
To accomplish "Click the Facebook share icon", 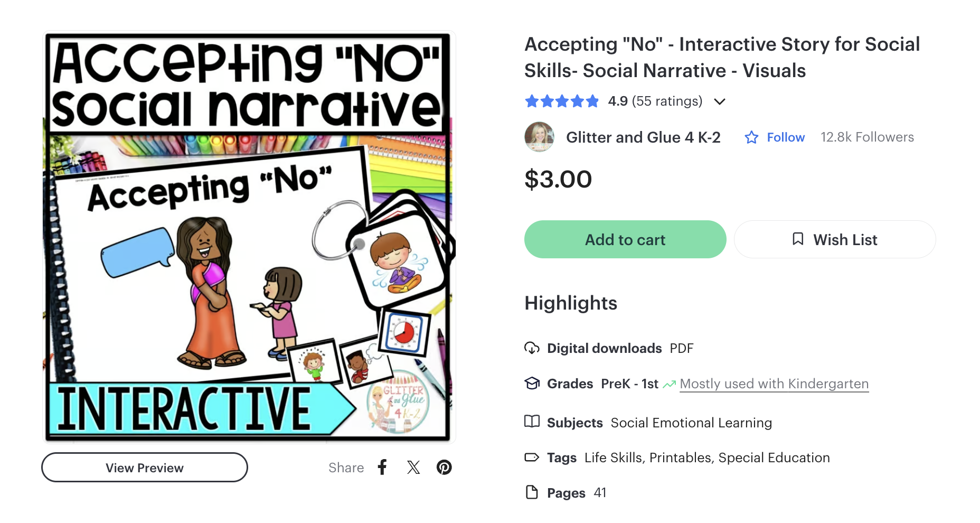I will (x=382, y=467).
